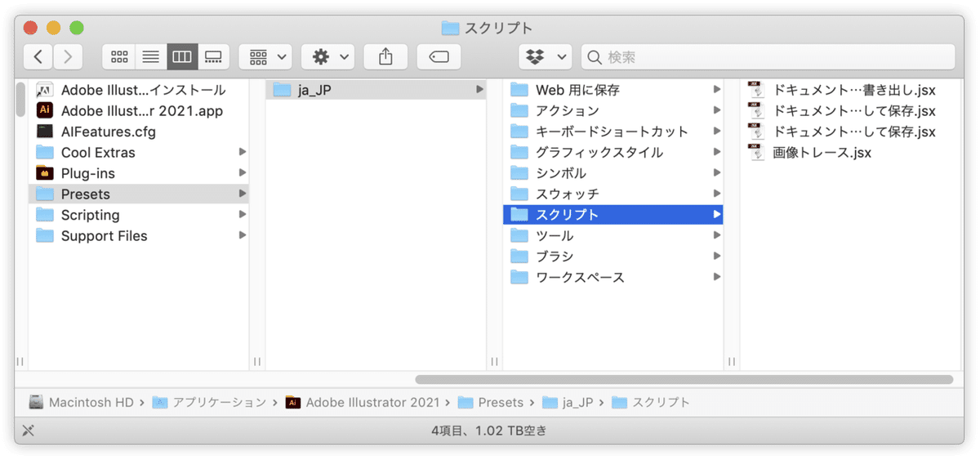Click スクリプト in the path bar
The height and width of the screenshot is (460, 980).
(651, 402)
